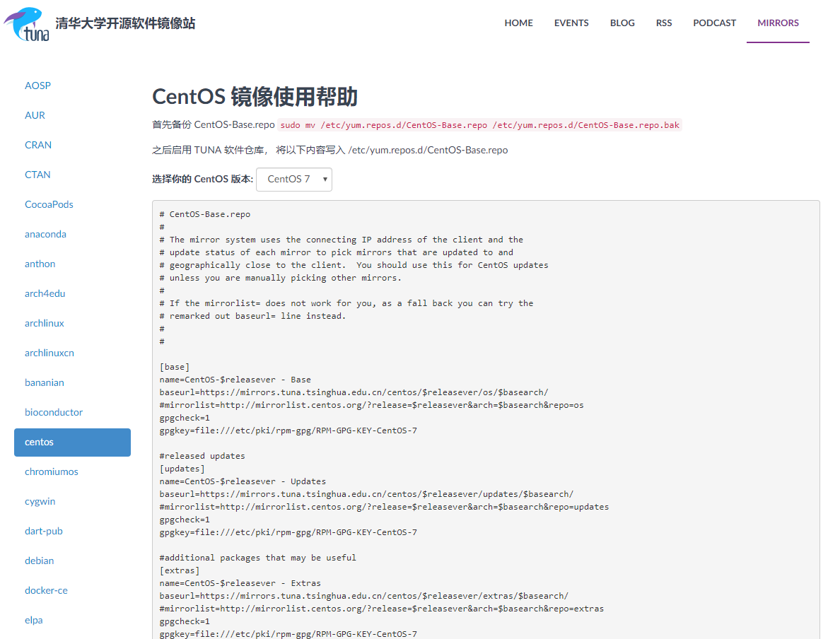Click the name=CentOS-$releasever - Base line

(x=235, y=380)
